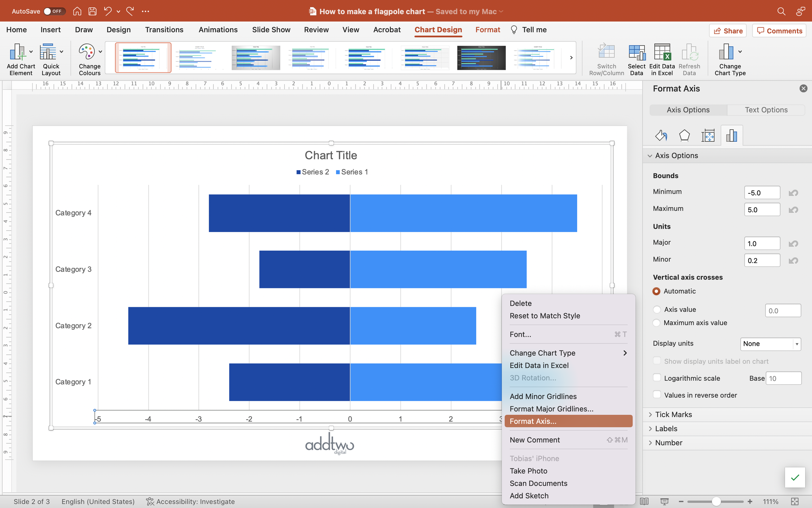Tick Values in reverse order checkbox
Screen dimensions: 812x508
tap(656, 395)
